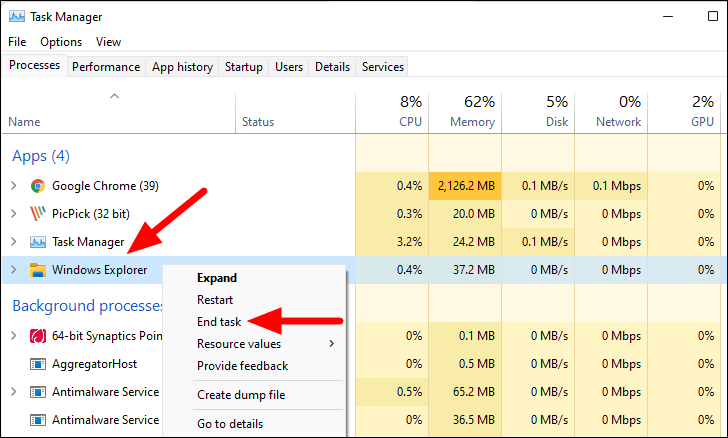Select Restart in the context menu
The width and height of the screenshot is (728, 438).
215,300
